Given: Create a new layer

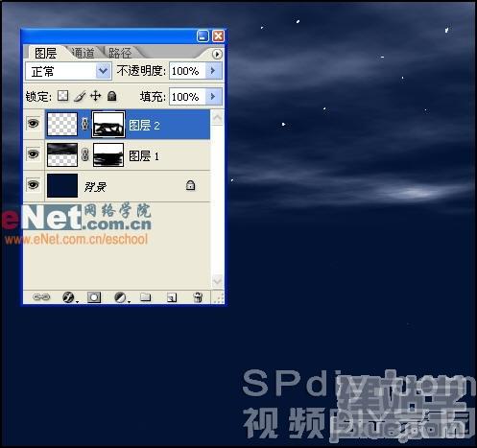Looking at the screenshot, I should 172,297.
